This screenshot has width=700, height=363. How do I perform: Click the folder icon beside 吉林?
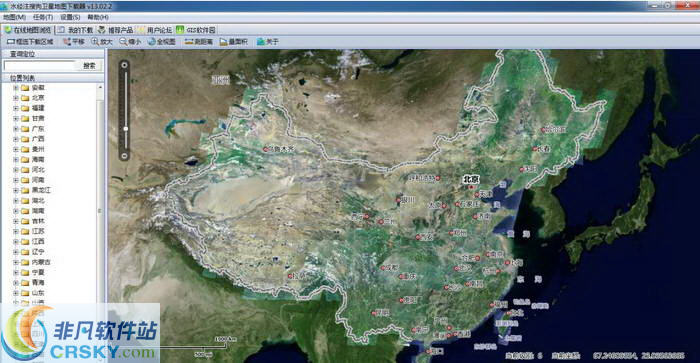pyautogui.click(x=25, y=221)
